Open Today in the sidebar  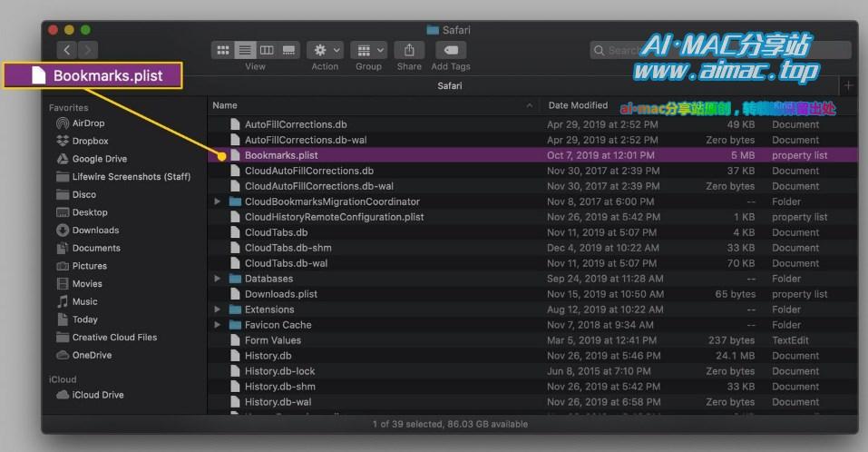pyautogui.click(x=77, y=319)
